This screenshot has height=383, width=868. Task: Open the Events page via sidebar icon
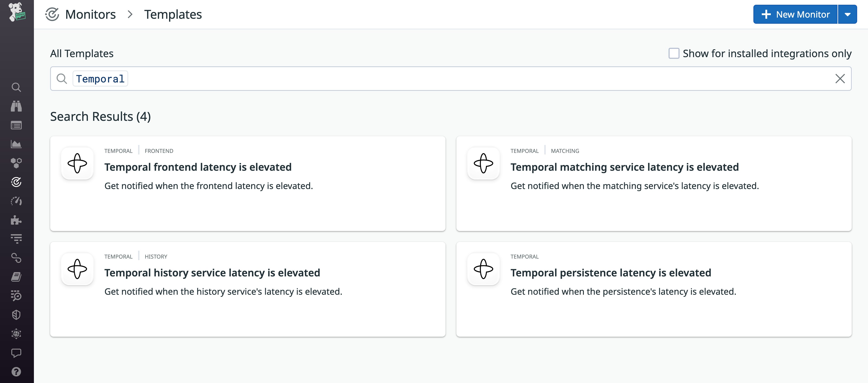tap(17, 125)
